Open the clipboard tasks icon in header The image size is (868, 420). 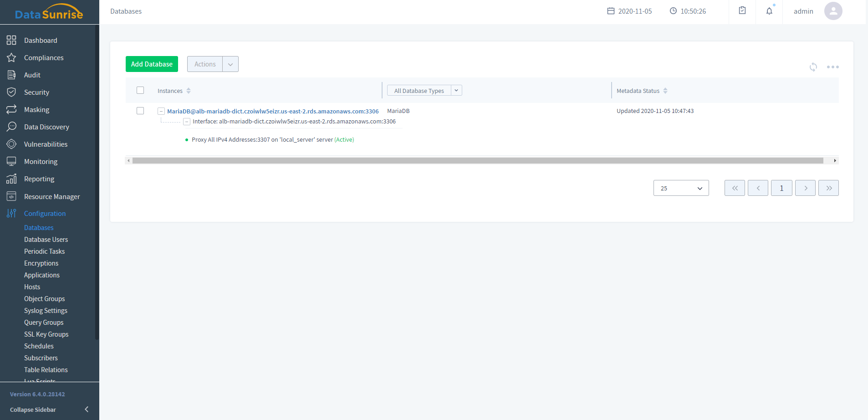coord(742,11)
